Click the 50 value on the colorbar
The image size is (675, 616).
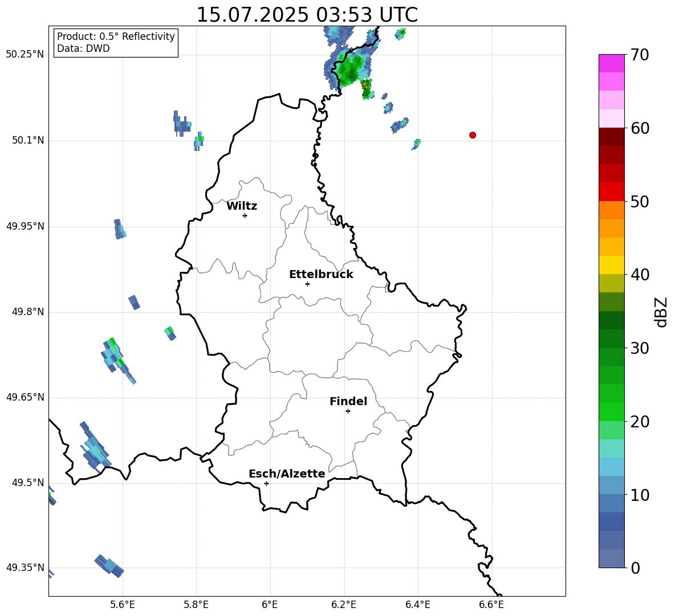tap(640, 201)
